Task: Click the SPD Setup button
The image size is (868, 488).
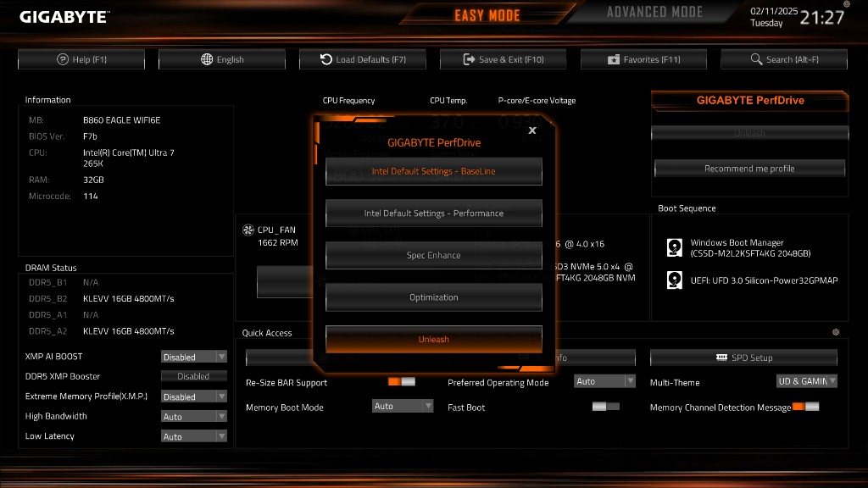Action: tap(743, 358)
